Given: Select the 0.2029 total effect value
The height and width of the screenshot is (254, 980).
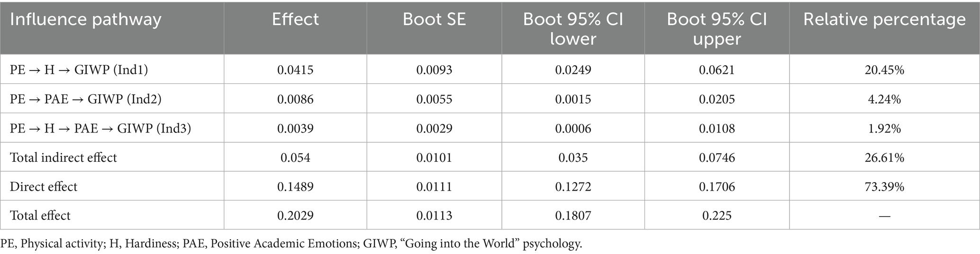Looking at the screenshot, I should point(295,215).
